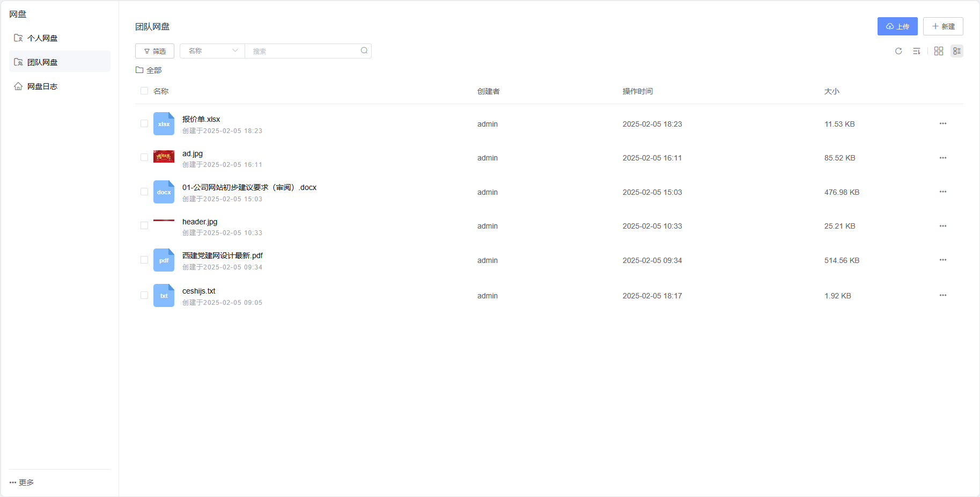
Task: Click the refresh icon in the toolbar
Action: coord(898,51)
